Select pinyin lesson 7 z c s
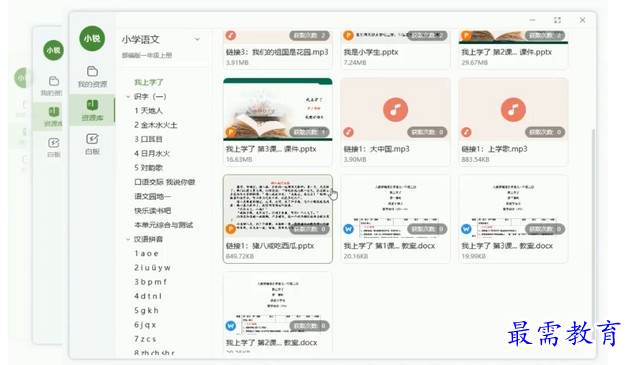This screenshot has height=365, width=629. (145, 339)
